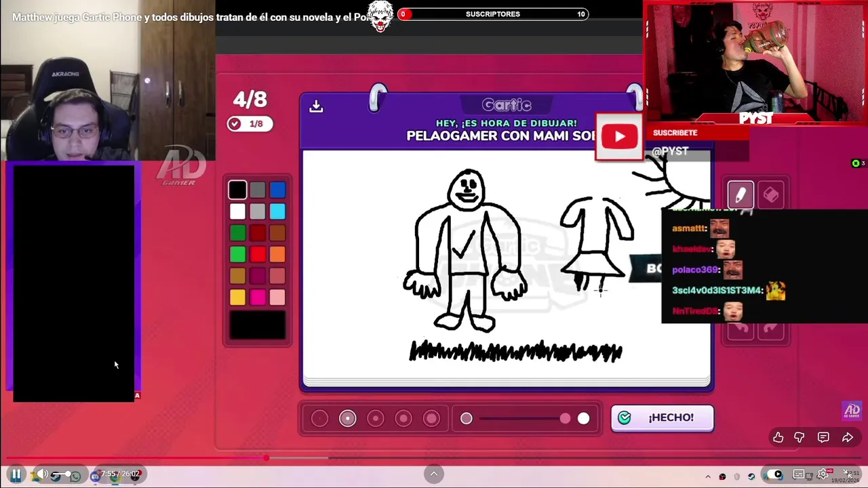Expand the chevron at the player bottom center
This screenshot has height=488, width=868.
[x=434, y=474]
